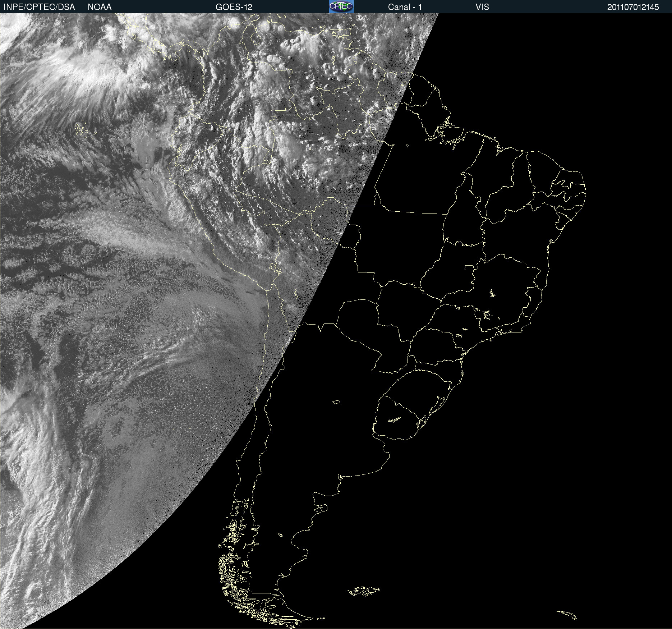The width and height of the screenshot is (672, 629).
Task: Click the 'Canal - 1' channel label
Action: tap(405, 7)
